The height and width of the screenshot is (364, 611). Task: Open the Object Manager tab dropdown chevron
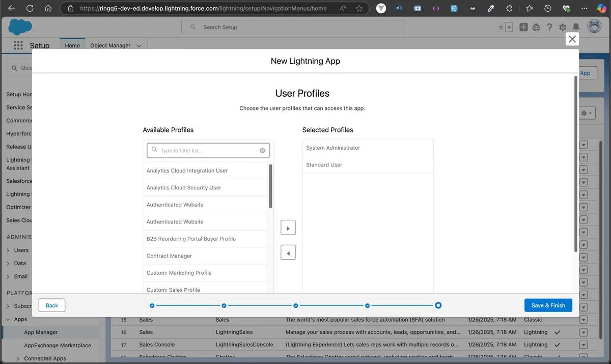coord(139,46)
